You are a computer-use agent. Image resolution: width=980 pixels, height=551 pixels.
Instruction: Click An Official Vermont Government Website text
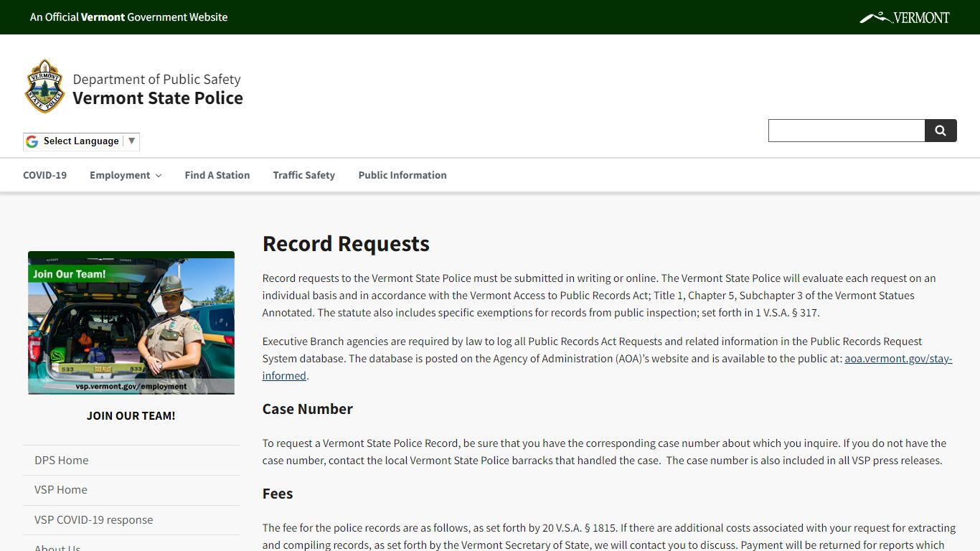pos(129,17)
